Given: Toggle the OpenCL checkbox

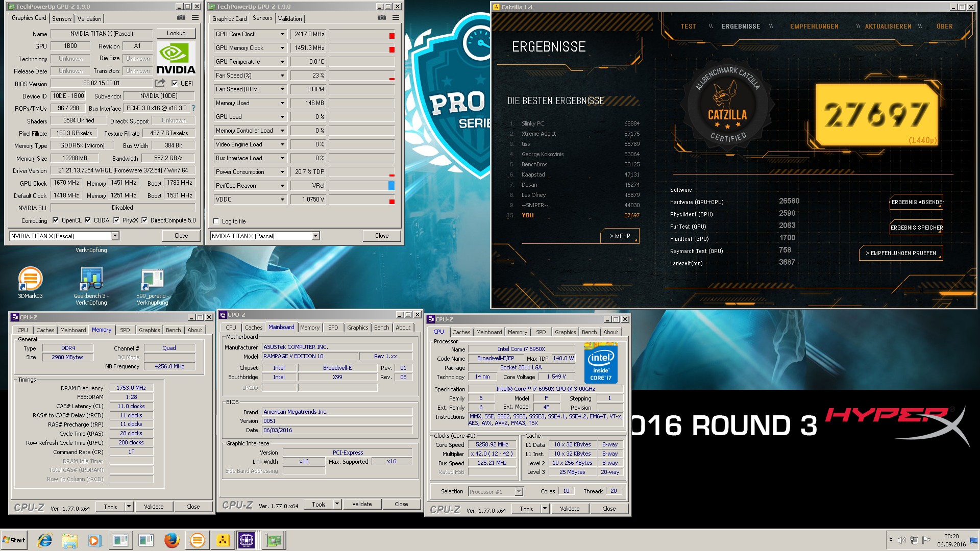Looking at the screenshot, I should [56, 220].
